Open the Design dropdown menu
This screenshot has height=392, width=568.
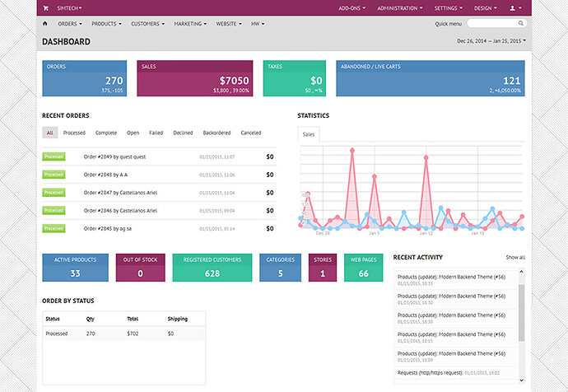click(486, 8)
